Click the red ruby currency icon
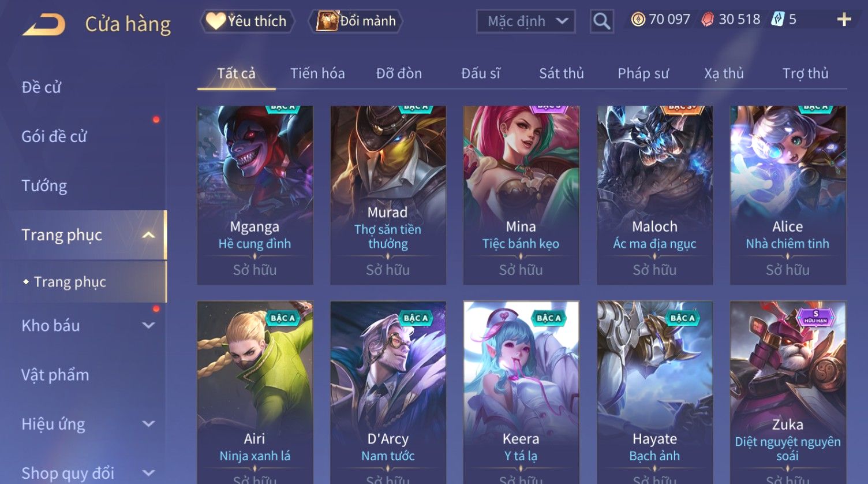The image size is (868, 484). pyautogui.click(x=708, y=20)
